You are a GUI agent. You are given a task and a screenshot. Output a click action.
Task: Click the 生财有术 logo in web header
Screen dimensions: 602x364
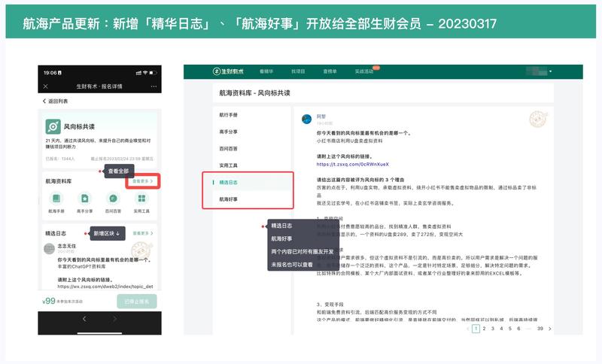click(229, 71)
